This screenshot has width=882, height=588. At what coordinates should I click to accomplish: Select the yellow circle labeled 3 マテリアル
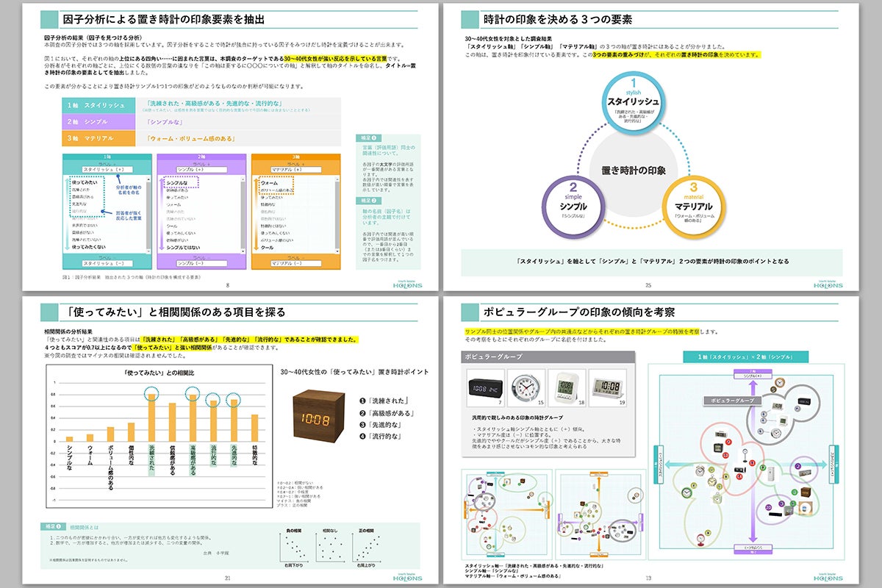(x=693, y=207)
